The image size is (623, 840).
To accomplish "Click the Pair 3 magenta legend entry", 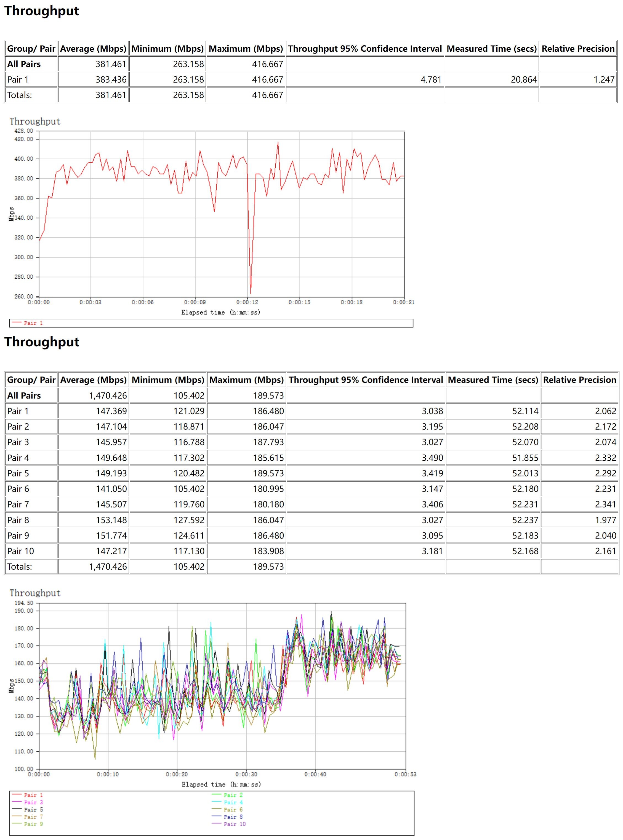I will (x=33, y=802).
